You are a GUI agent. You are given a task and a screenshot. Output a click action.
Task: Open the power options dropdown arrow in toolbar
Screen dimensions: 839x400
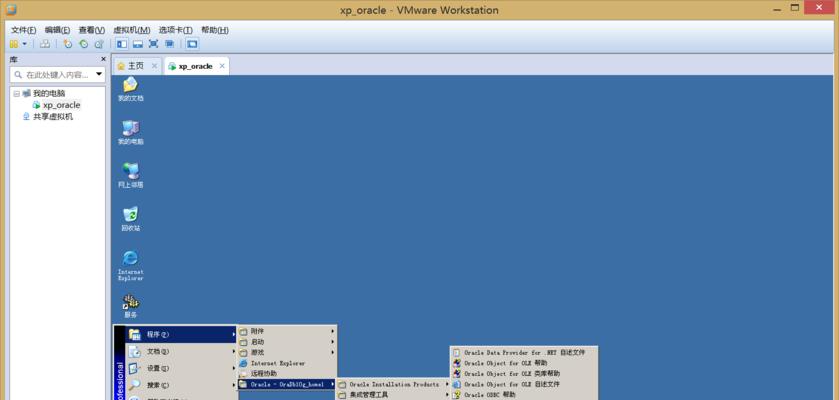point(25,44)
